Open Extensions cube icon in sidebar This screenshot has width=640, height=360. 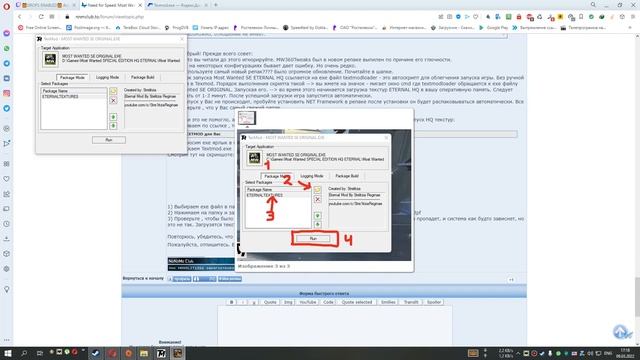[7, 253]
